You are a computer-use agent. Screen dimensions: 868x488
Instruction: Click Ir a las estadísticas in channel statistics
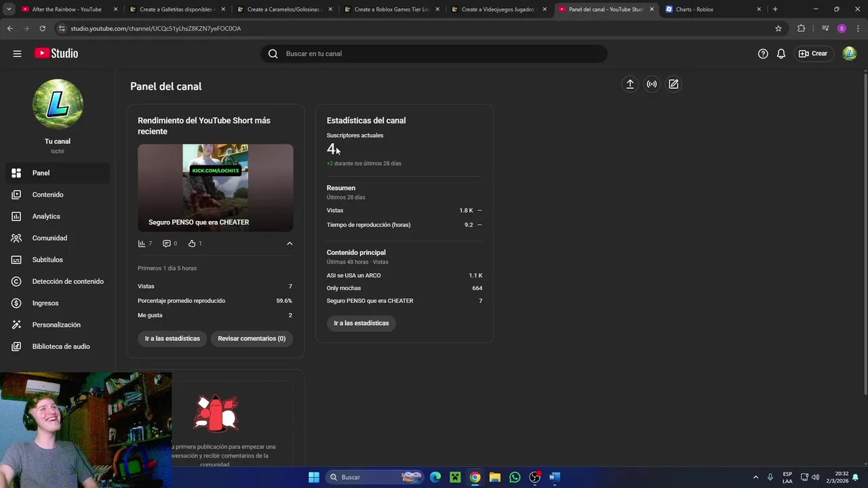point(361,323)
